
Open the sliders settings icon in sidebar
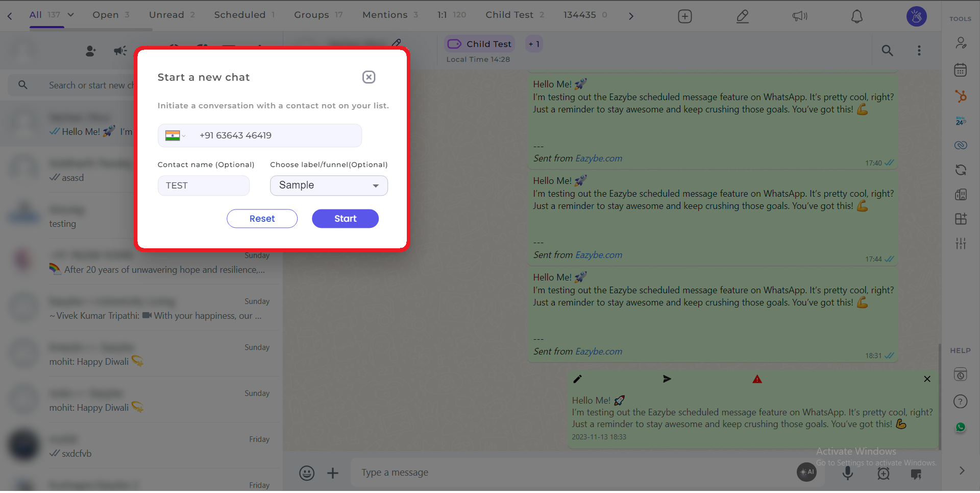pyautogui.click(x=961, y=243)
